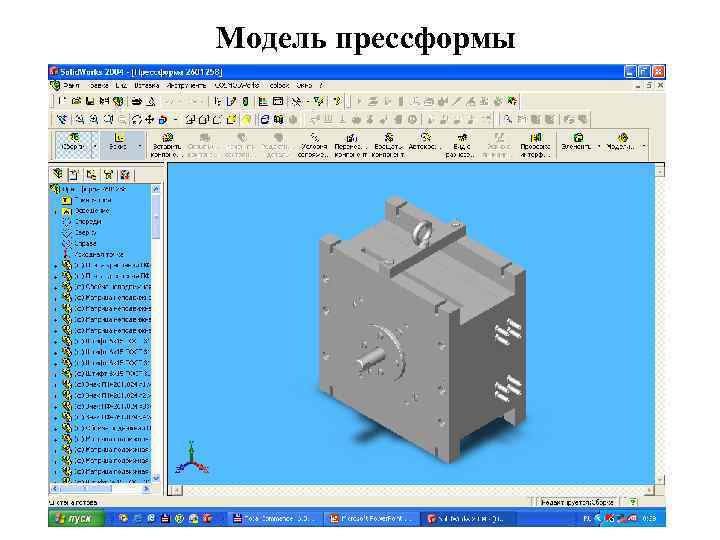Viewport: 720px width, 540px height.
Task: Click the Help question-mark toolbar icon
Action: (x=337, y=101)
